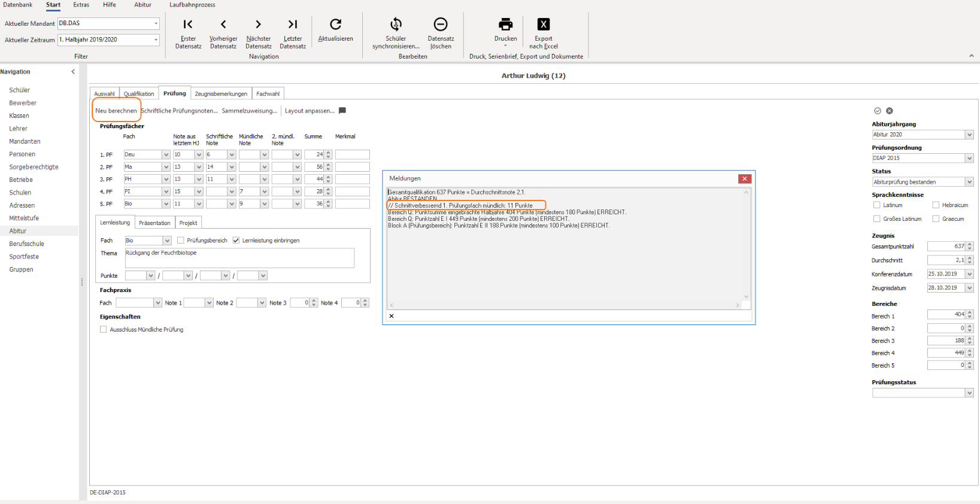Image resolution: width=980 pixels, height=504 pixels.
Task: Open Konferenzdatum date dropdown
Action: [969, 274]
